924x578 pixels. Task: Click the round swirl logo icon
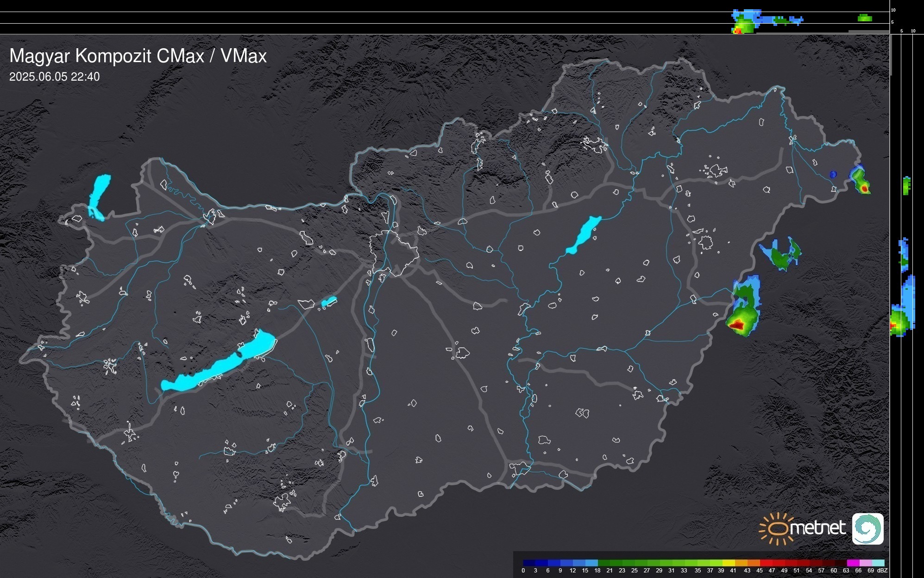[x=867, y=528]
